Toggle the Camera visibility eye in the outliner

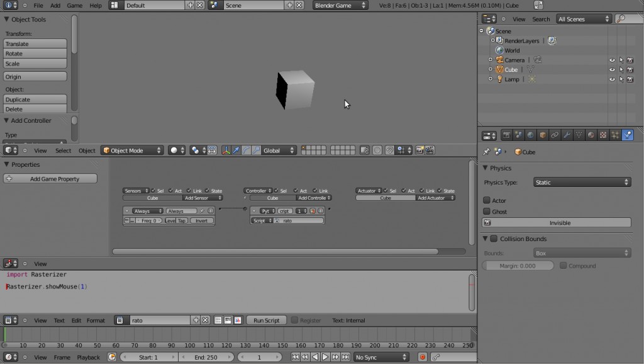(x=613, y=60)
